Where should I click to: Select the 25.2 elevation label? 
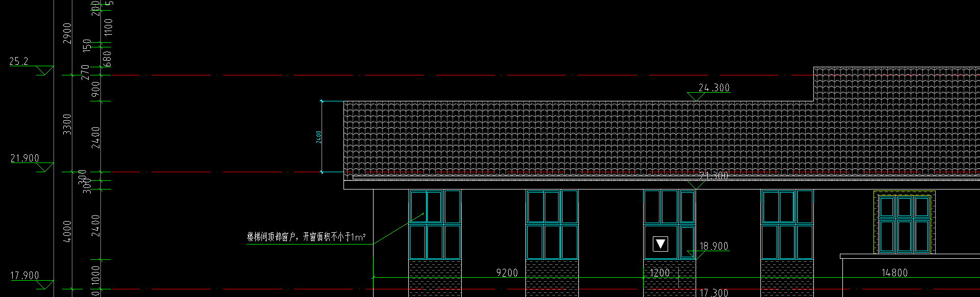point(19,61)
